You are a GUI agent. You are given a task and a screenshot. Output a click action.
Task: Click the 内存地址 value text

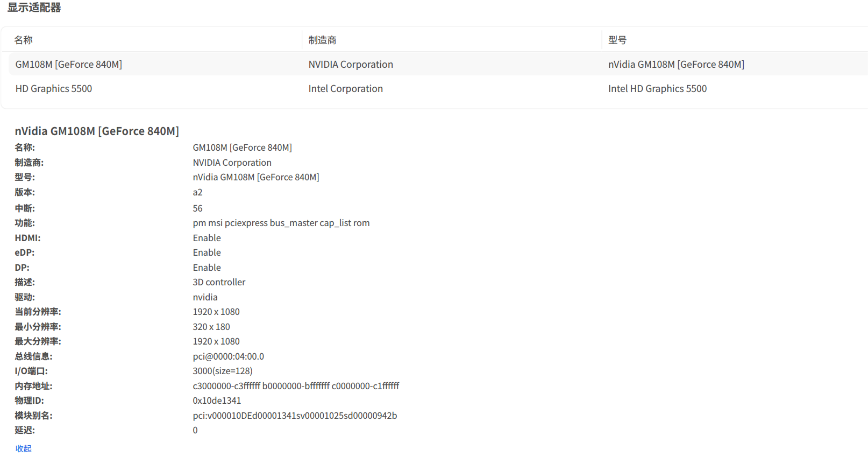296,386
